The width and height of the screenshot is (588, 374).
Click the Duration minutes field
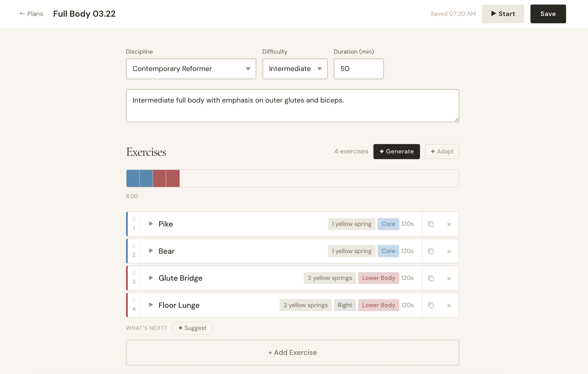(358, 69)
